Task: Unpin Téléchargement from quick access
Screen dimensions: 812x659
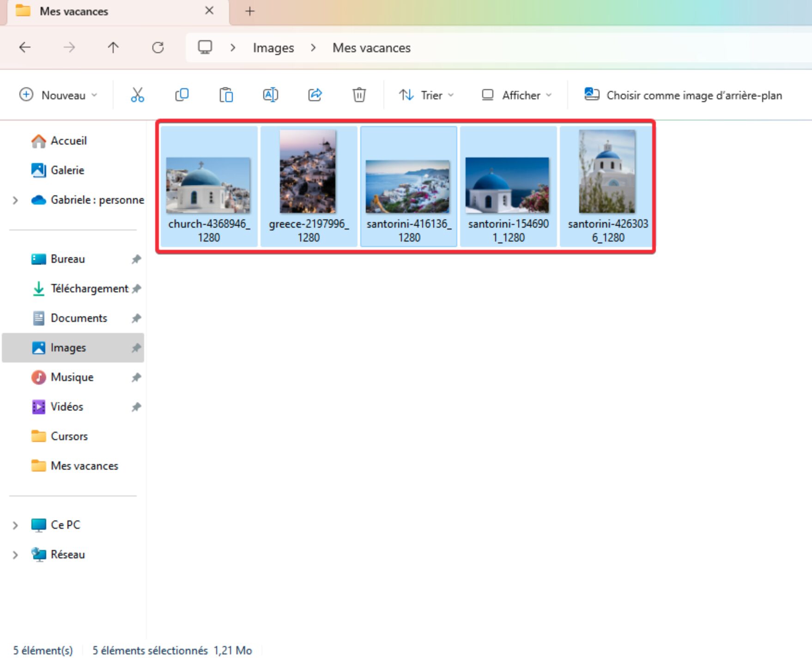Action: pos(136,289)
